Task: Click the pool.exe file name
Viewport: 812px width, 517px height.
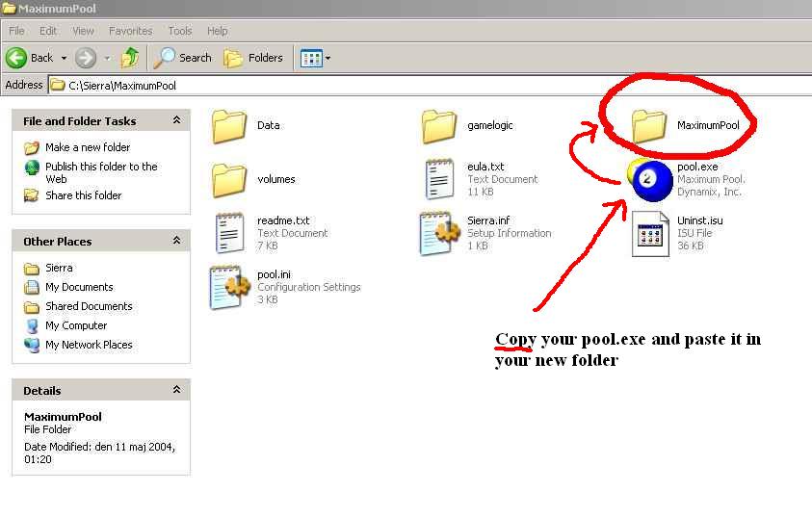Action: (697, 167)
